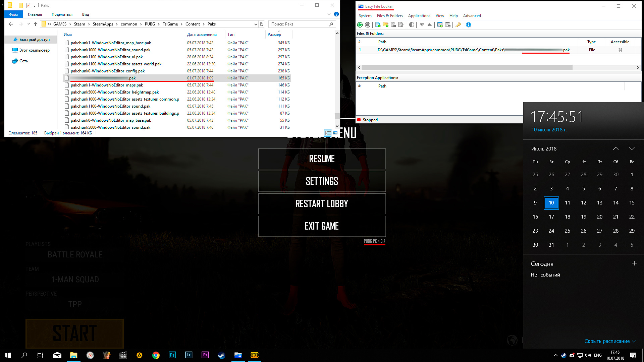
Task: Open the Файл tab in Explorer
Action: [14, 14]
